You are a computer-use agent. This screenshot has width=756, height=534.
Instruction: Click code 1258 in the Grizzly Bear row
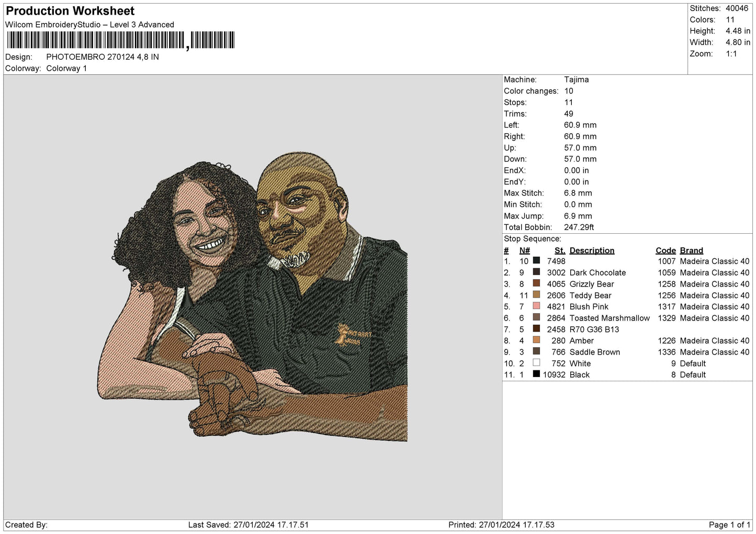tap(667, 284)
